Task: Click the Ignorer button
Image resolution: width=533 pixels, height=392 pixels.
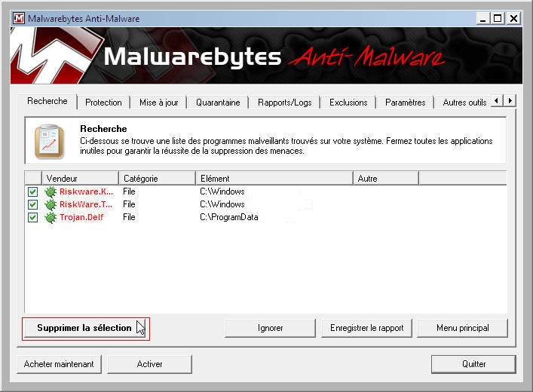Action: click(270, 328)
